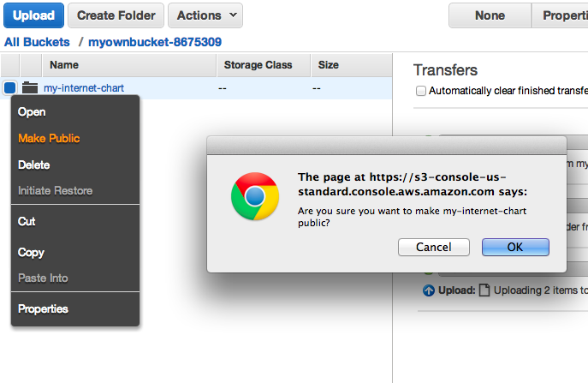Viewport: 588px width, 383px height.
Task: Click the Create Folder button
Action: click(x=116, y=15)
